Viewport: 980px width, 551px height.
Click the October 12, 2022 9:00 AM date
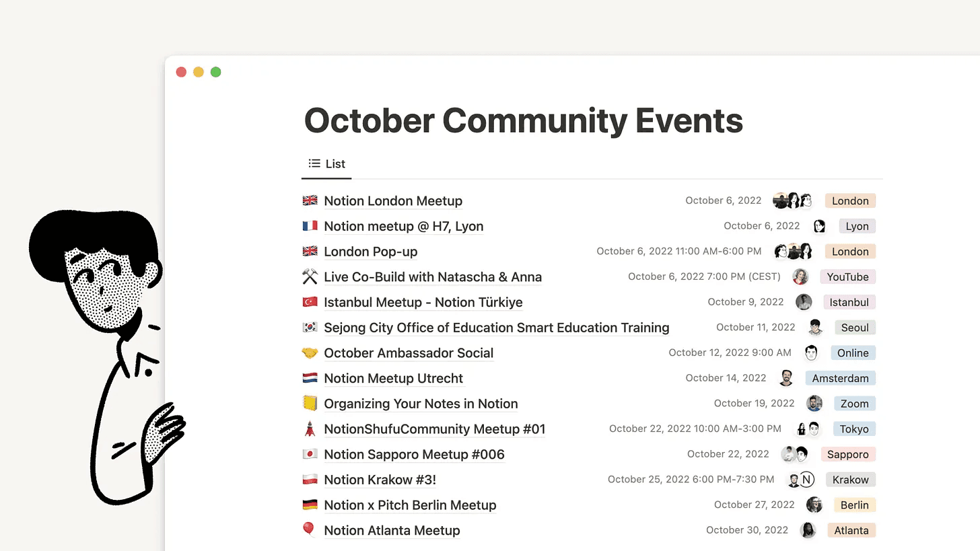[730, 353]
